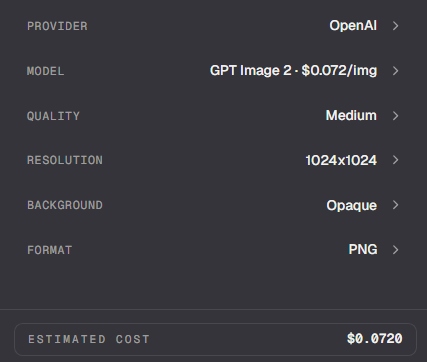
Task: Select the PNG format value
Action: (363, 249)
